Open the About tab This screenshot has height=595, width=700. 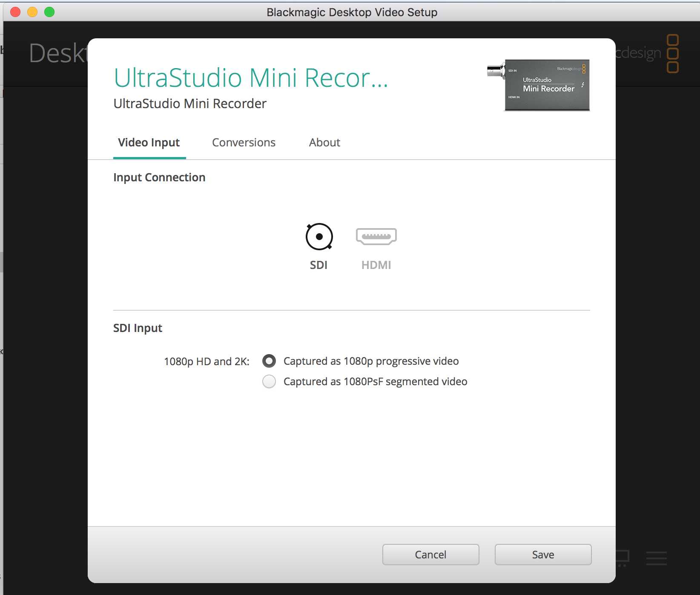tap(324, 143)
